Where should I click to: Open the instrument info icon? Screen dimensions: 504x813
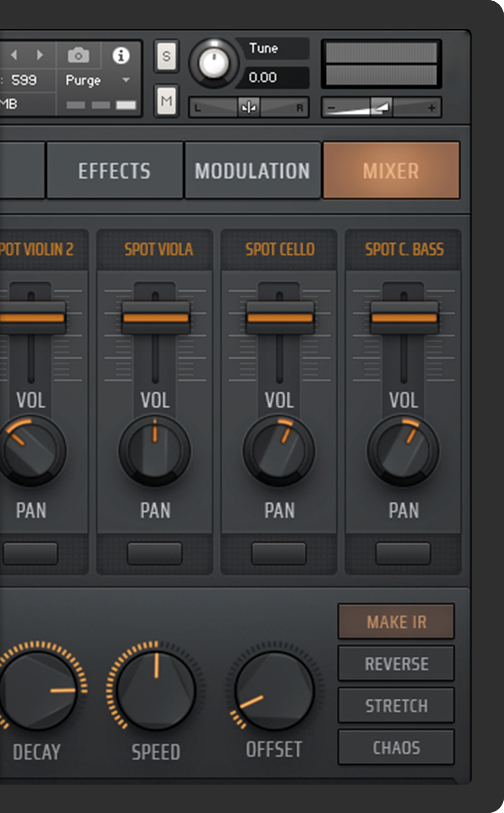(x=121, y=56)
